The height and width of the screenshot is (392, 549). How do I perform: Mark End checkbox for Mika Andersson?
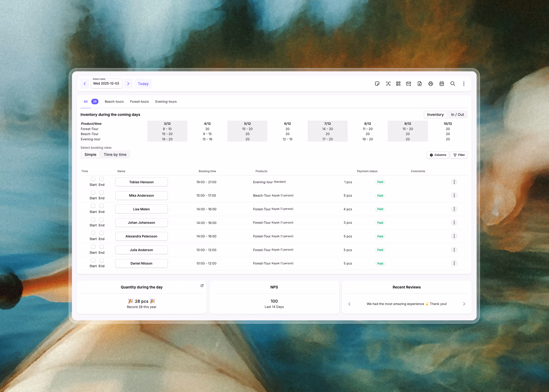point(101,192)
